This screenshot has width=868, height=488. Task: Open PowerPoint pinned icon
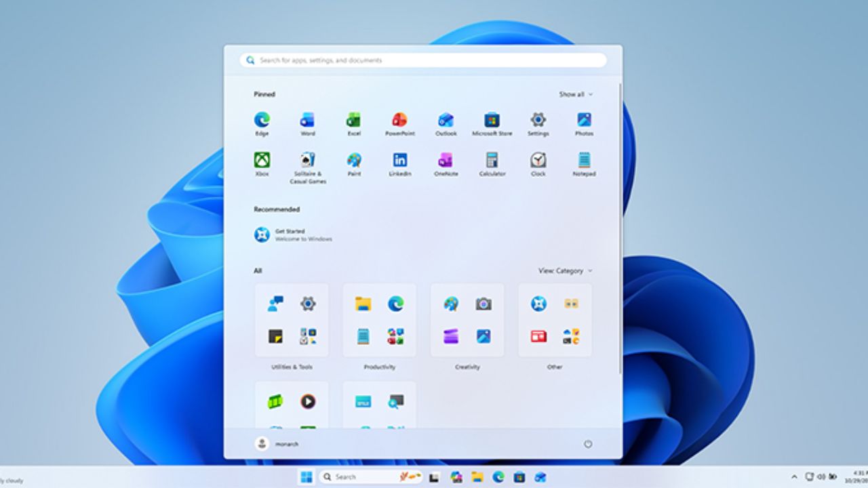(x=401, y=121)
